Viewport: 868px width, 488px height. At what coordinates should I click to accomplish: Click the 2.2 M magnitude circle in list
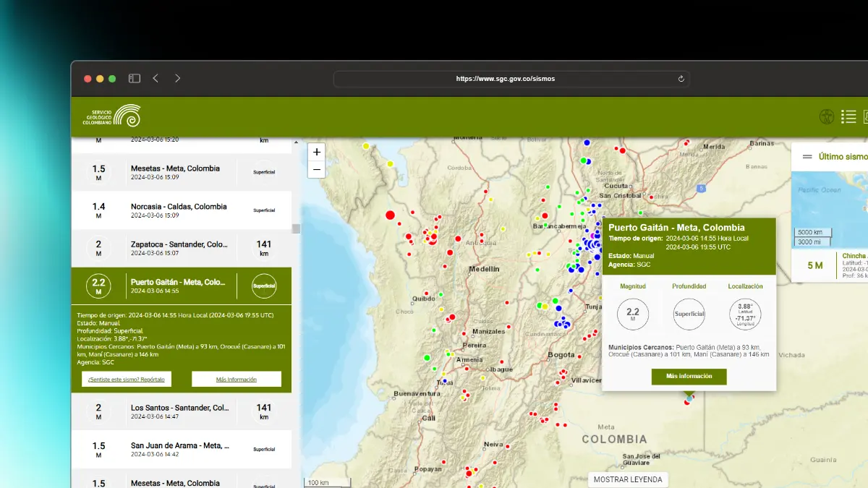click(98, 286)
